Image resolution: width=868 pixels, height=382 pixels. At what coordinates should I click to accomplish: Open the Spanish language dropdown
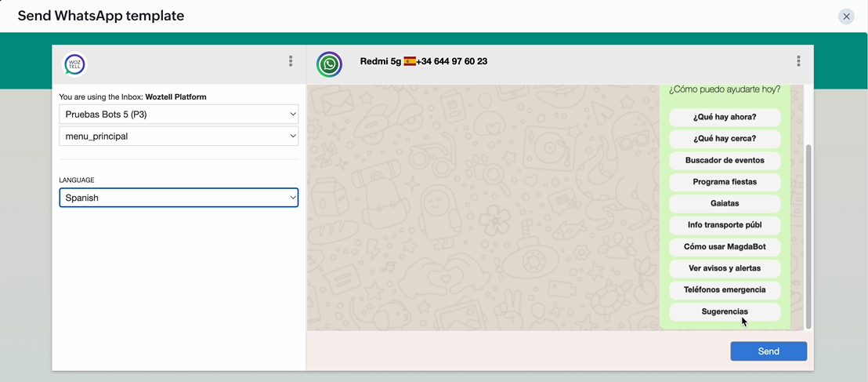pos(179,198)
